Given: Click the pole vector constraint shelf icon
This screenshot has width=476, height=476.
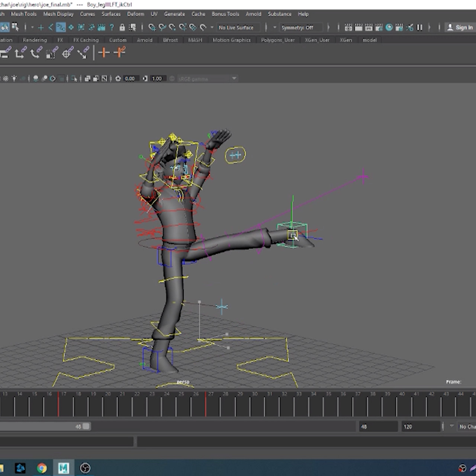Looking at the screenshot, I should pos(83,53).
